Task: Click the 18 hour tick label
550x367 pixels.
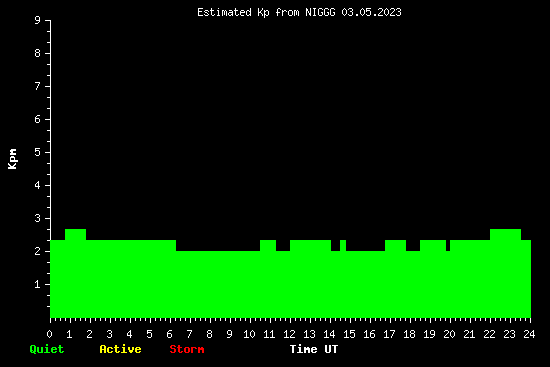Action: 409,334
